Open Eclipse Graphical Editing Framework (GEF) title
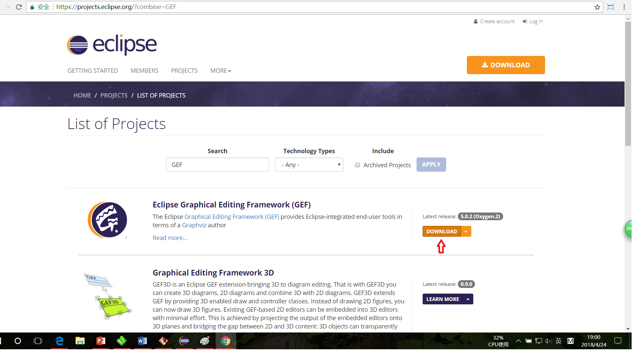The height and width of the screenshot is (362, 644). [231, 205]
